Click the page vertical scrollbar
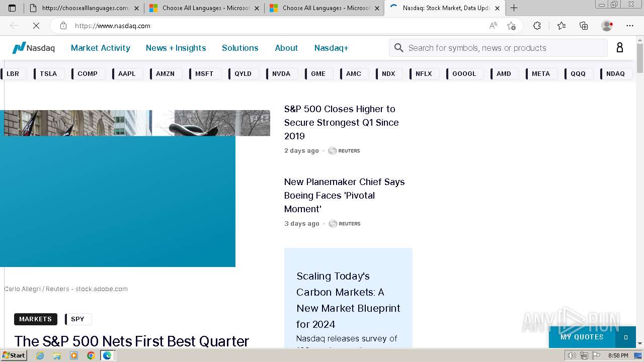The width and height of the screenshot is (644, 362). tap(640, 191)
